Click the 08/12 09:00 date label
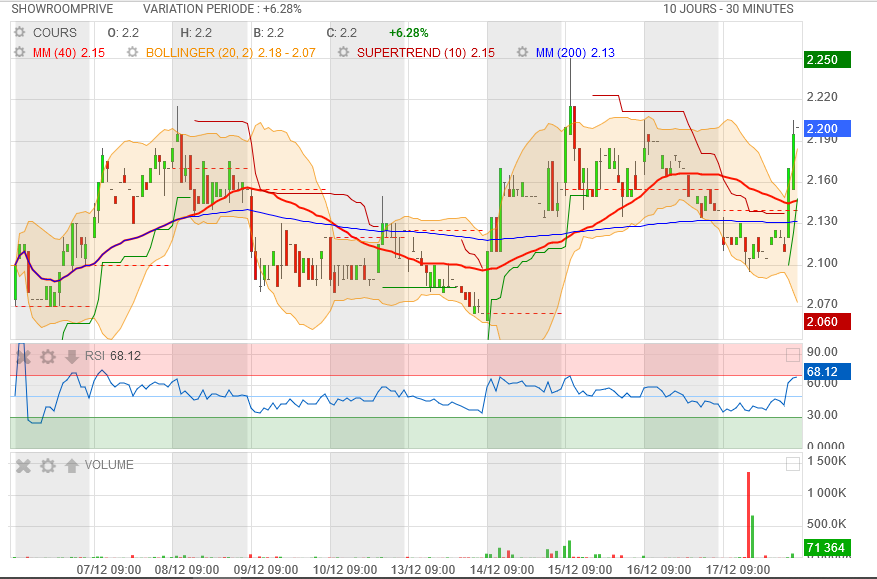The image size is (877, 579). [x=187, y=570]
